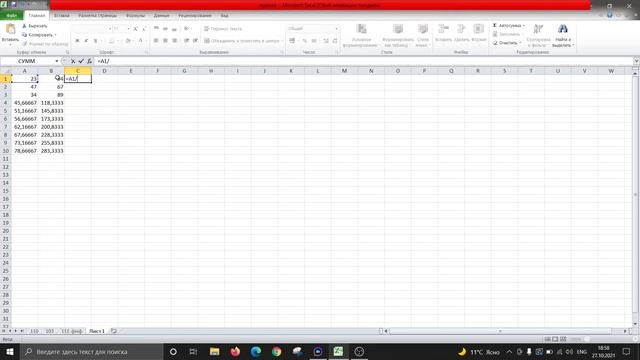The height and width of the screenshot is (360, 640).
Task: Click the Copy (Копировать) button
Action: [x=39, y=35]
